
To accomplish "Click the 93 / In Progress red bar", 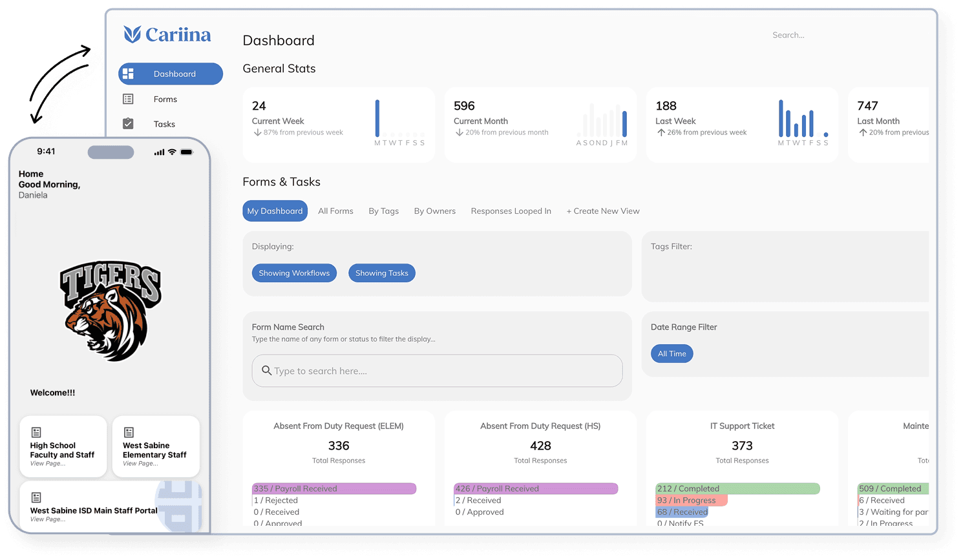I will click(692, 500).
